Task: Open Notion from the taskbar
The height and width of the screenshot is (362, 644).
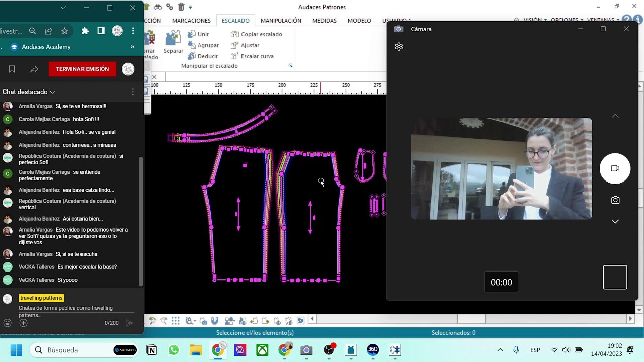Action: (151, 350)
